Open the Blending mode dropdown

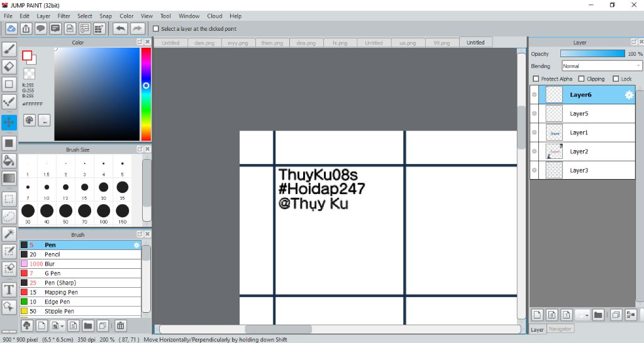[601, 66]
